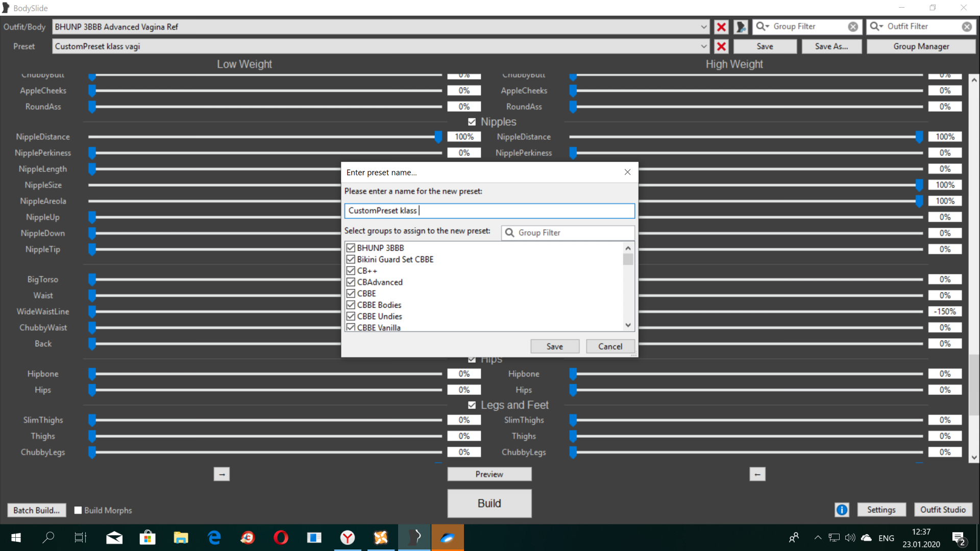Open the Group Filter search options dropdown
This screenshot has height=551, width=980.
(763, 27)
